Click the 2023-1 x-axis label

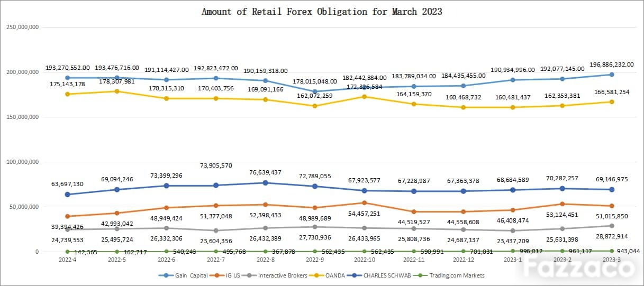[x=513, y=260]
